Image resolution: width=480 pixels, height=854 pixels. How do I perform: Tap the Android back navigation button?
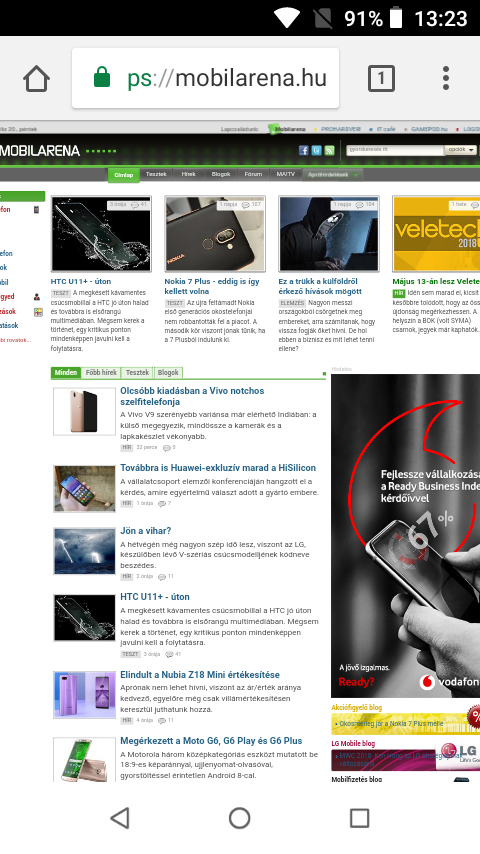point(120,818)
